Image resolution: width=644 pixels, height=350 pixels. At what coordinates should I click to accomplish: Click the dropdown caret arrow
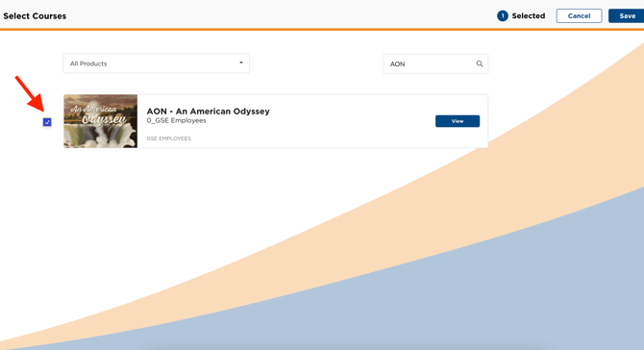point(241,62)
